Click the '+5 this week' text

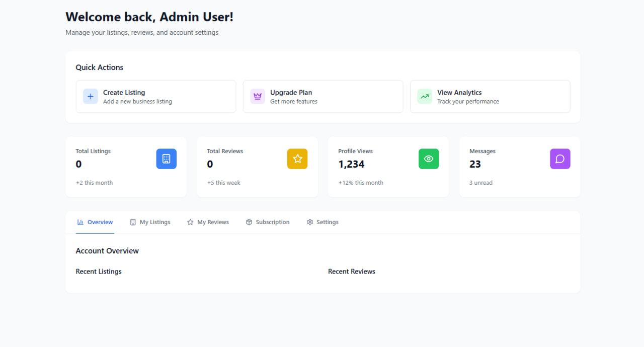tap(223, 183)
